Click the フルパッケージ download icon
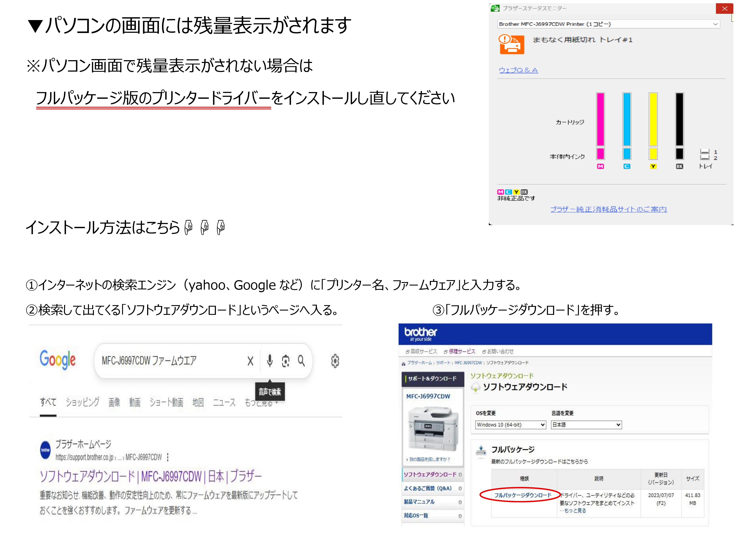This screenshot has width=756, height=535. 481,451
